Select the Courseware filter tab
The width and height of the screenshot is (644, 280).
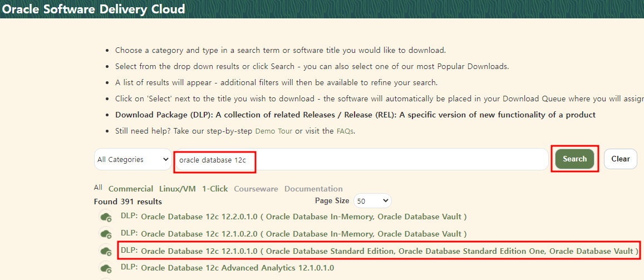coord(256,189)
